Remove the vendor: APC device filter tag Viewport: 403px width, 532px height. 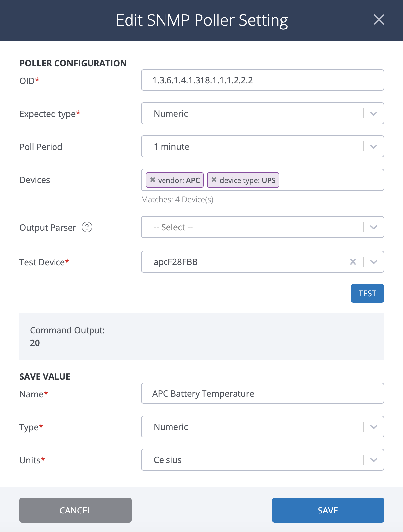152,180
